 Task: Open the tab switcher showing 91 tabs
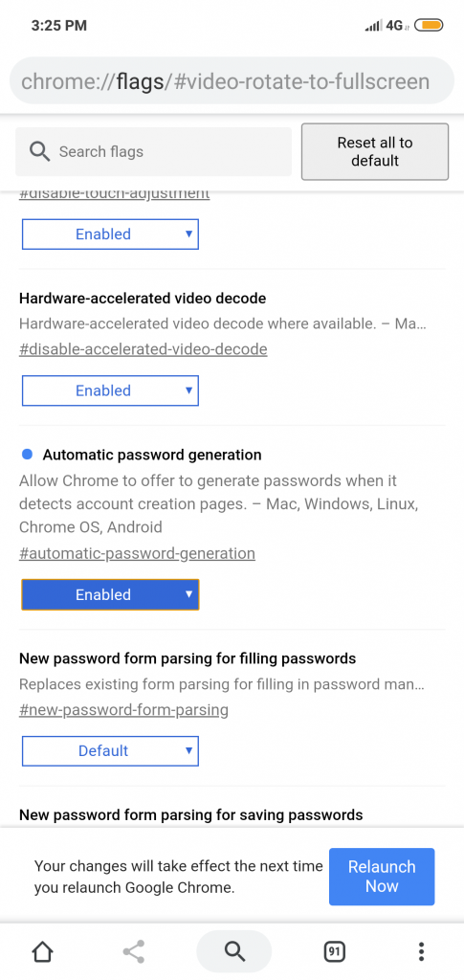click(335, 952)
